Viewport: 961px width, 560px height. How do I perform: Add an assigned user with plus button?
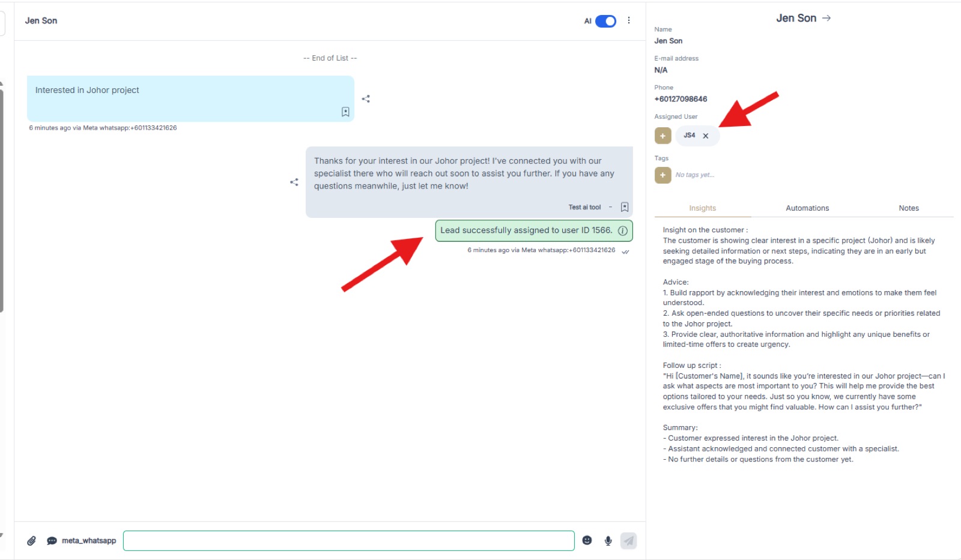(x=662, y=136)
